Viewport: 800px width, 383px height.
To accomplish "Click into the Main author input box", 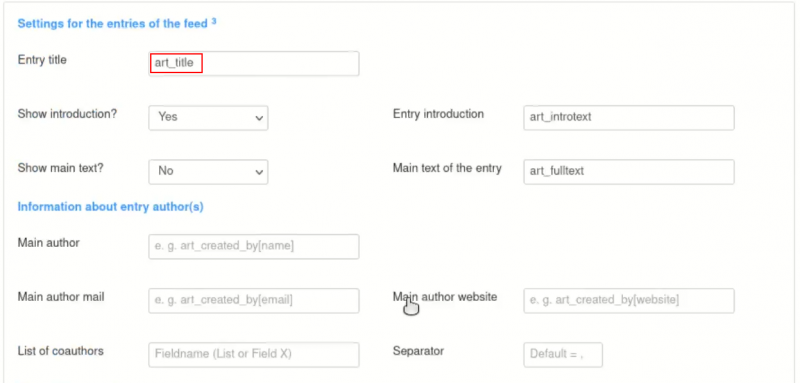I will tap(254, 246).
